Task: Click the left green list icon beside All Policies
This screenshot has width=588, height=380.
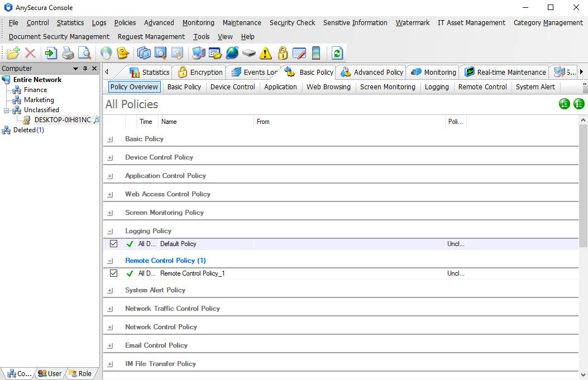Action: [x=565, y=104]
